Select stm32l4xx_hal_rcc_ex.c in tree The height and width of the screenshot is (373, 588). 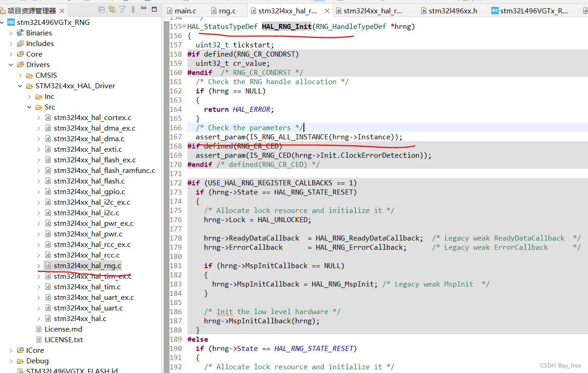pos(92,244)
